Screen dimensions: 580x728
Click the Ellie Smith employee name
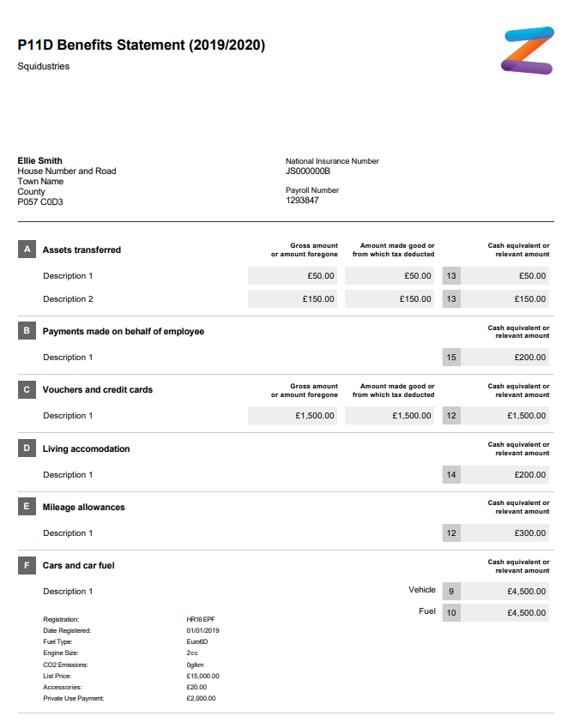click(40, 160)
